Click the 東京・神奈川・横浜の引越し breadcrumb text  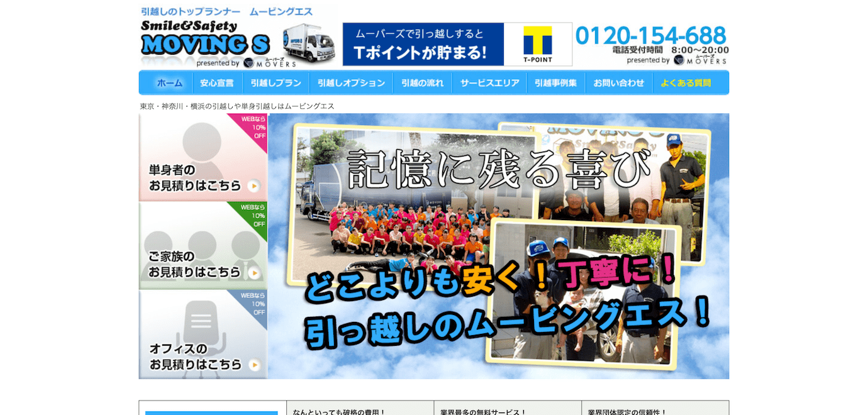coord(237,106)
